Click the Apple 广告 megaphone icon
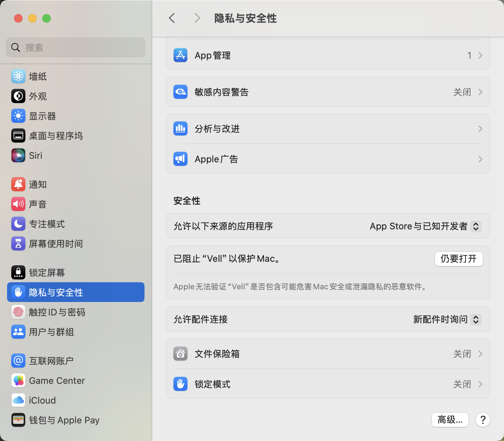Screen dimensions: 504x441 pos(180,159)
